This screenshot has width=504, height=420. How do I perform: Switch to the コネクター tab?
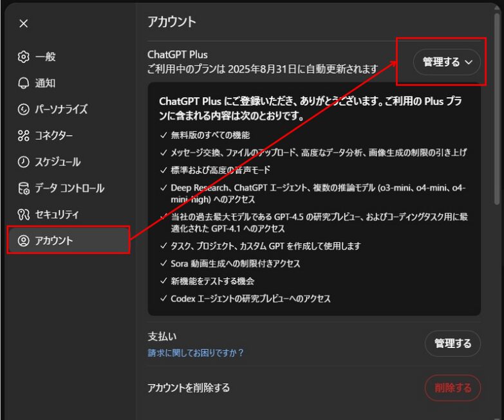click(68, 136)
